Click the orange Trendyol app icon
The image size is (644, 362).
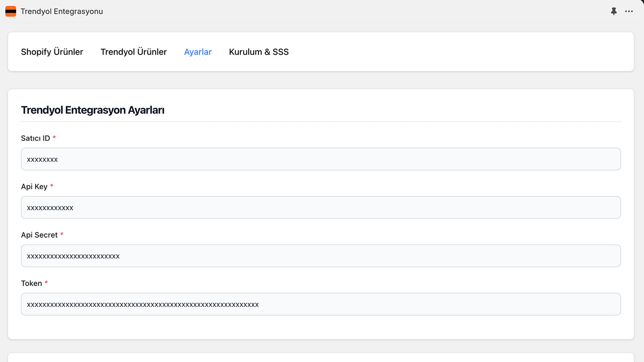coord(11,11)
